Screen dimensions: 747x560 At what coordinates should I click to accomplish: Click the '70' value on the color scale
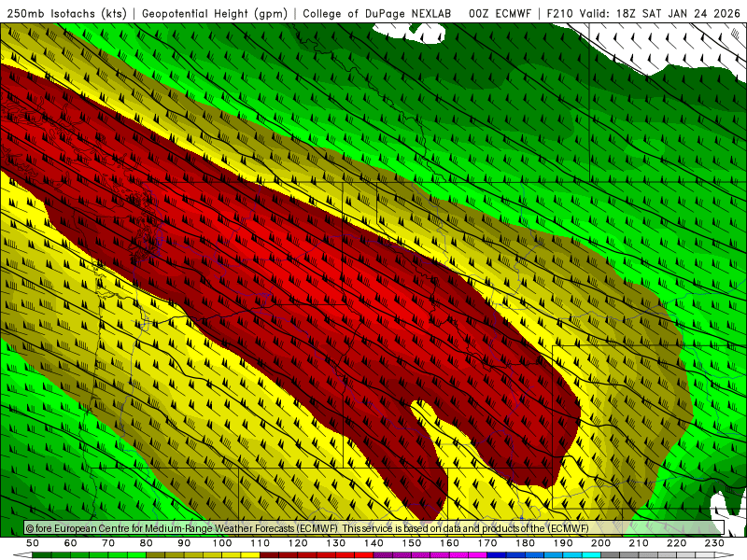click(x=108, y=543)
